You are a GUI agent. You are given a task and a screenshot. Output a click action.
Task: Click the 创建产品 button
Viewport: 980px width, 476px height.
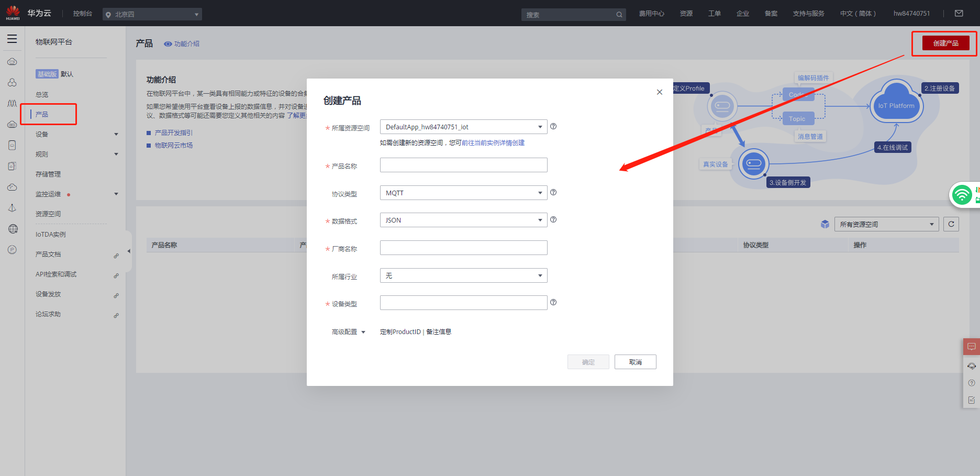pyautogui.click(x=946, y=43)
